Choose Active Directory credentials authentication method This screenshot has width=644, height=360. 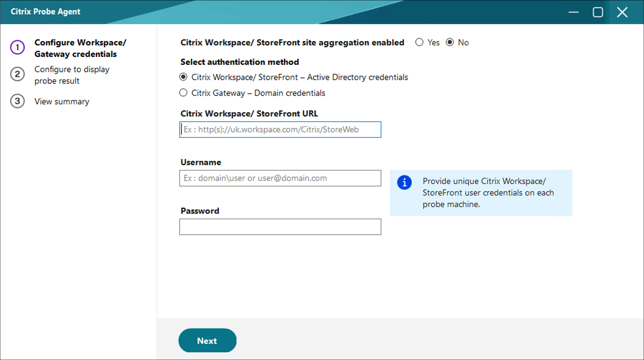coord(183,77)
